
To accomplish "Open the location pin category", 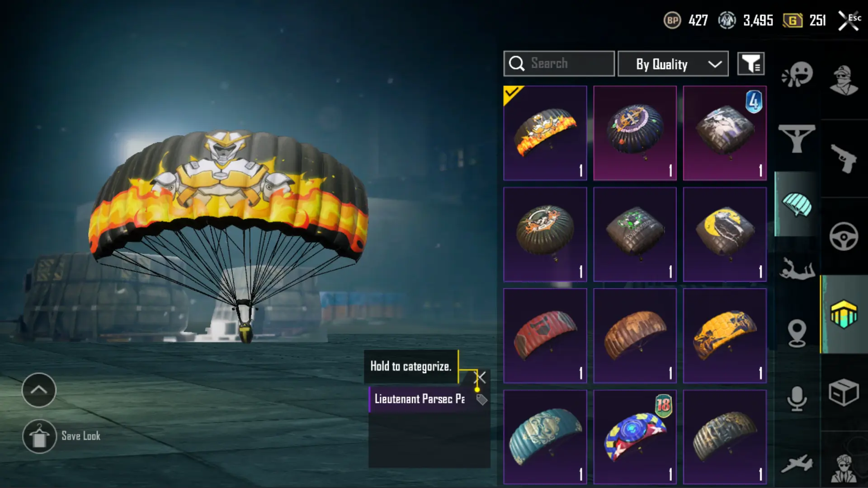I will pos(797,333).
